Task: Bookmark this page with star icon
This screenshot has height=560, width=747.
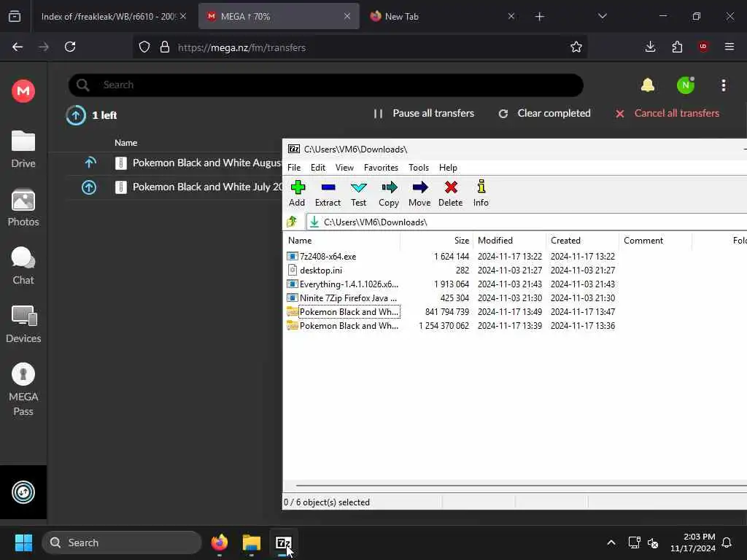Action: click(x=576, y=47)
